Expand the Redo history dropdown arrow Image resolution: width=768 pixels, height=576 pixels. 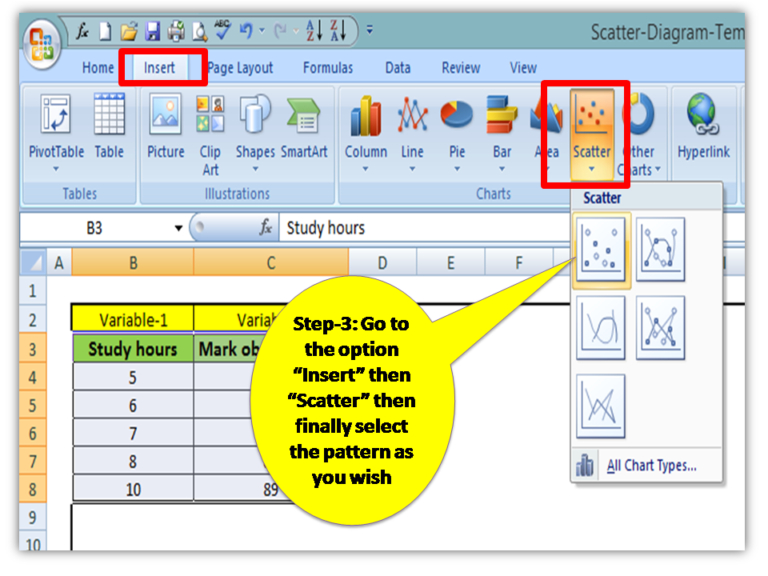(296, 31)
